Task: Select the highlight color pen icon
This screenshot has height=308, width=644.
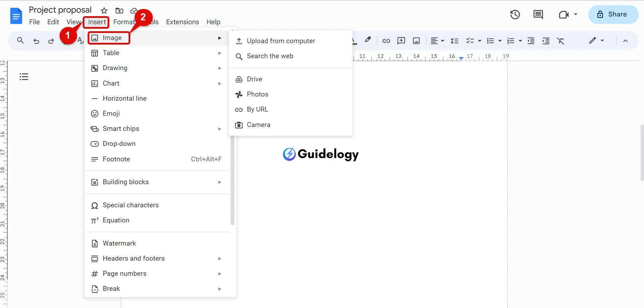Action: point(368,40)
